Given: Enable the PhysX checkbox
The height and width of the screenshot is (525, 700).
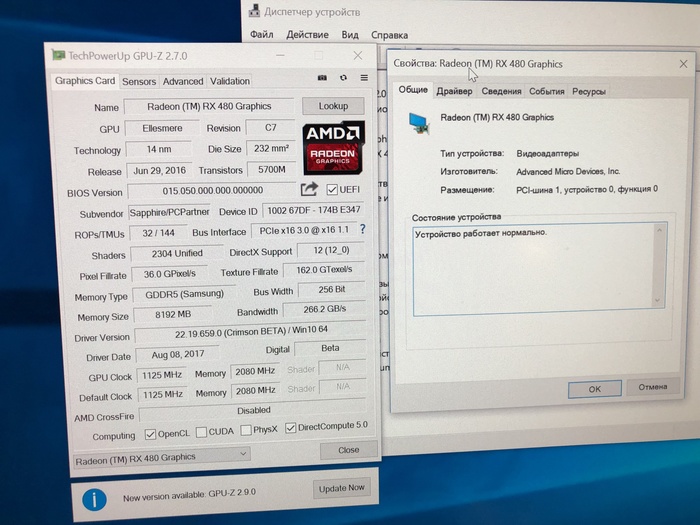Looking at the screenshot, I should pyautogui.click(x=243, y=431).
